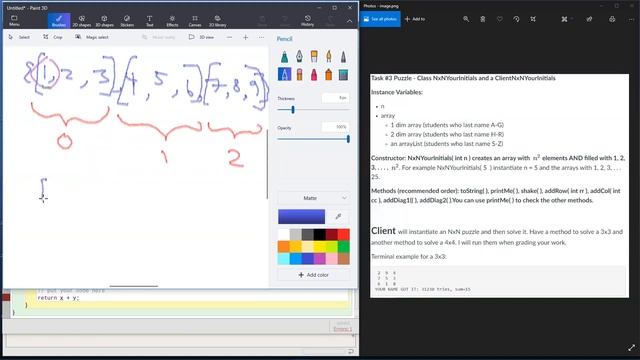
Task: Select the Oil brush
Action: pos(314,57)
